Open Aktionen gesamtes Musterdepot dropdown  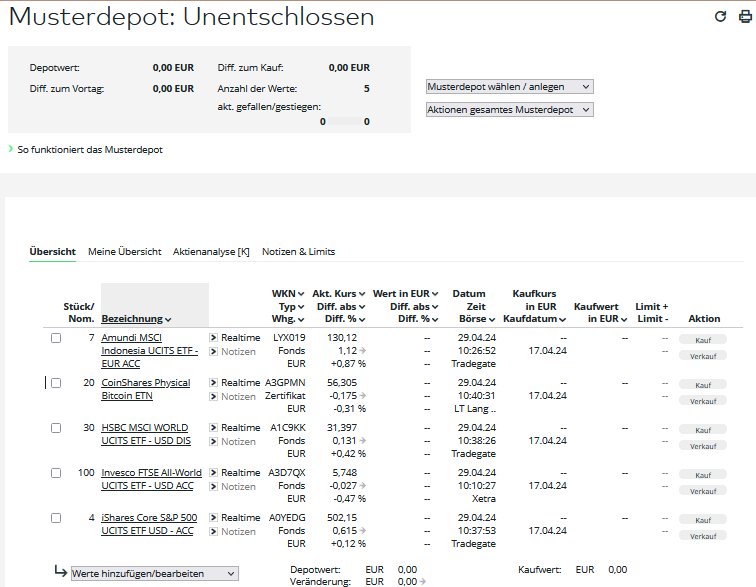(x=510, y=110)
